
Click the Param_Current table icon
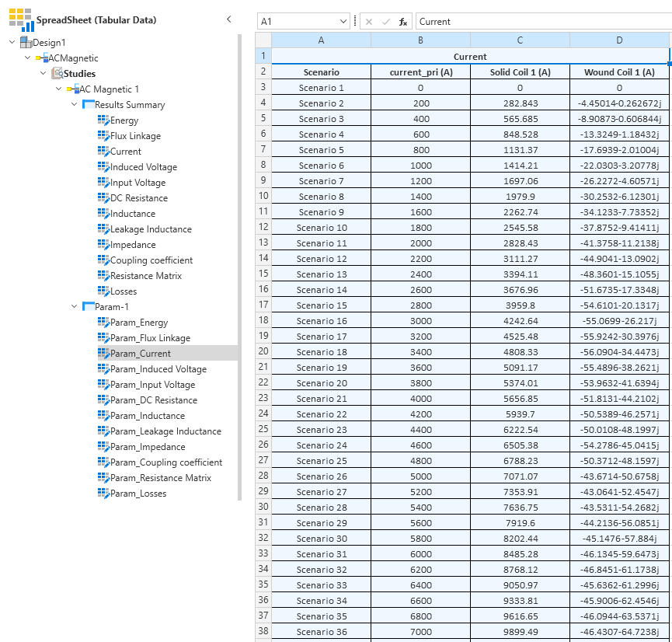pyautogui.click(x=104, y=354)
